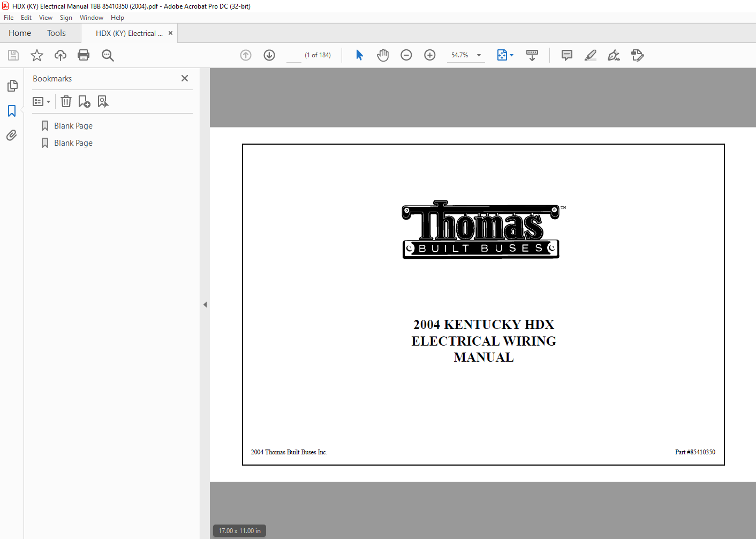Open the Help menu
This screenshot has width=756, height=539.
coord(117,18)
